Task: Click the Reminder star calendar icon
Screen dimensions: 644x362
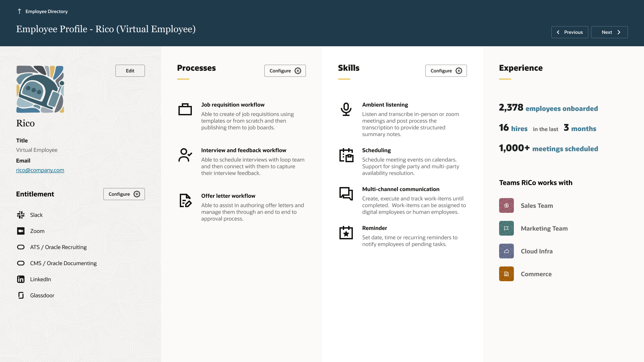Action: (x=346, y=233)
